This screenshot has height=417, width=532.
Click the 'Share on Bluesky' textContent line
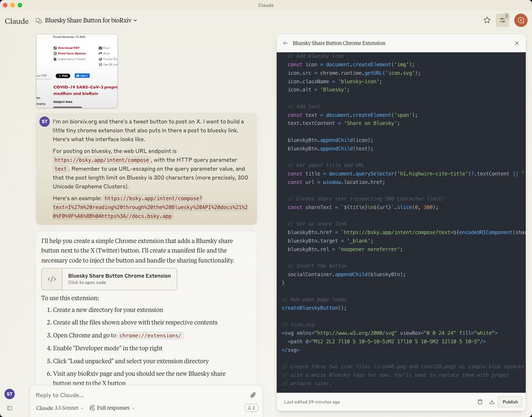pyautogui.click(x=343, y=123)
